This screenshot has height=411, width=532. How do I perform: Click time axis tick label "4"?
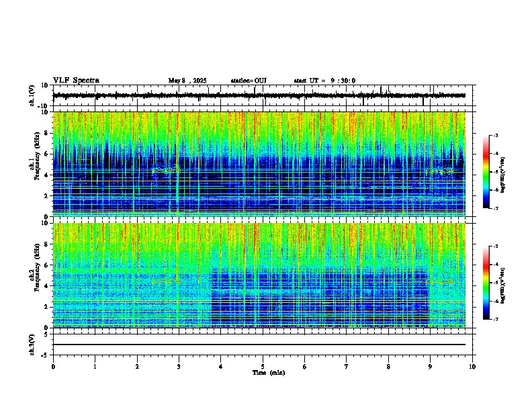[221, 367]
